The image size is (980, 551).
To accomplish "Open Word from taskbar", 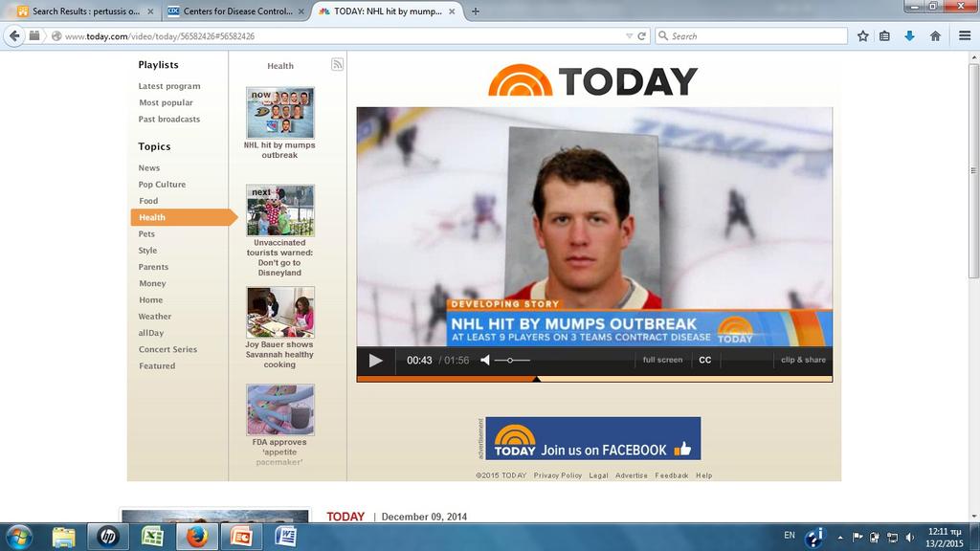I will click(285, 537).
